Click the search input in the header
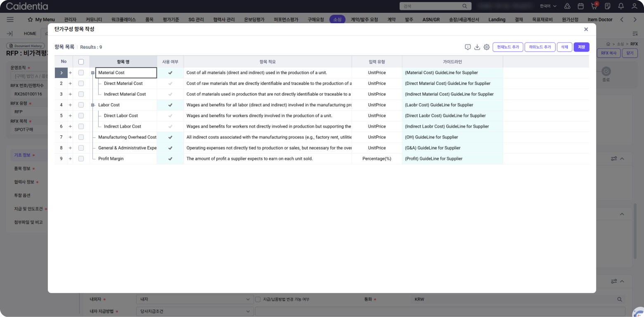This screenshot has height=317, width=644. [x=431, y=6]
